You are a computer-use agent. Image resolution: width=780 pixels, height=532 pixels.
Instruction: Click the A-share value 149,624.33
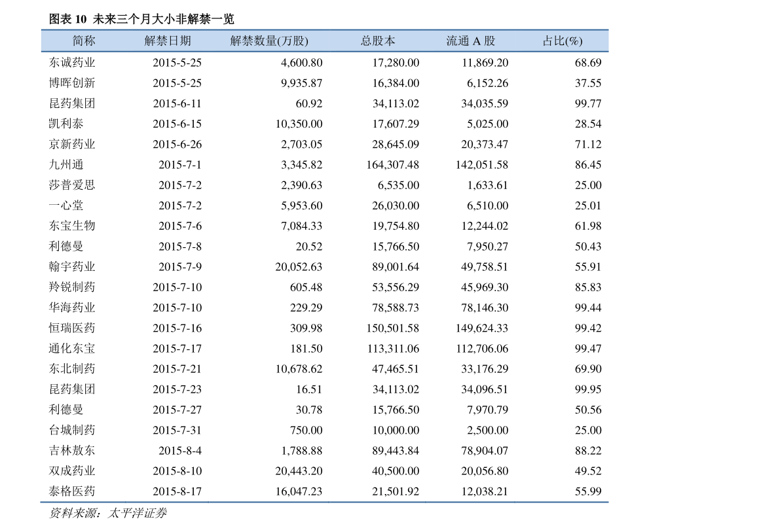482,328
